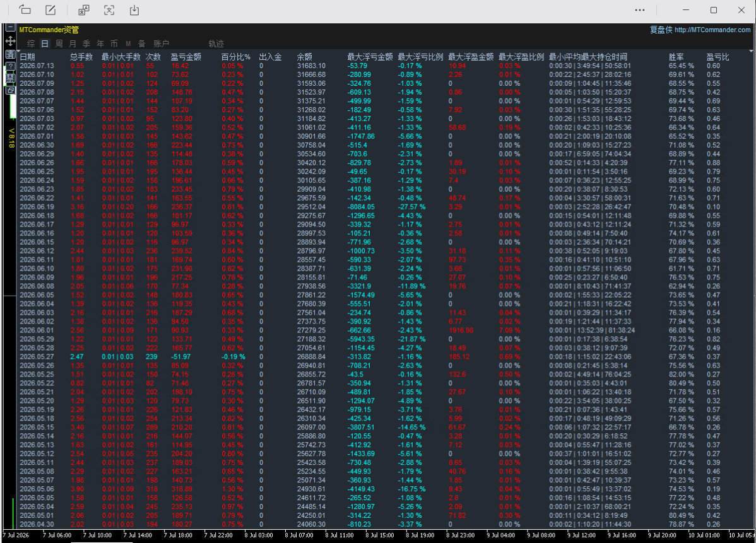Click the 0:00:30 | 3:49:54 | 50:58:01 holding time cell
Viewport: 756px width, 543px height.
tap(590, 66)
